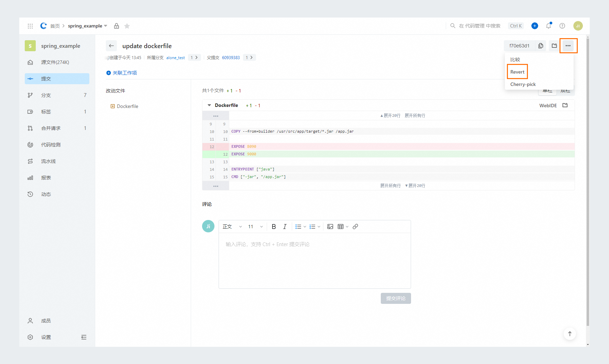Image resolution: width=609 pixels, height=364 pixels.
Task: Open parent commit 60939383
Action: (231, 58)
